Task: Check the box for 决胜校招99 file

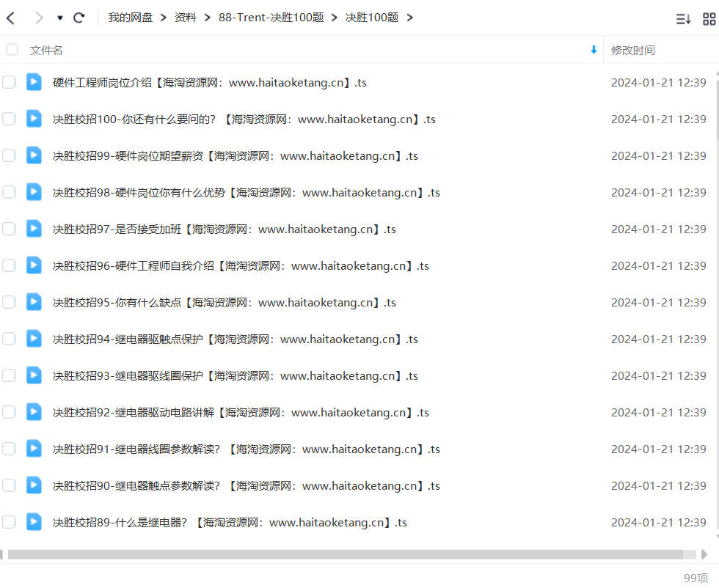Action: pos(9,156)
